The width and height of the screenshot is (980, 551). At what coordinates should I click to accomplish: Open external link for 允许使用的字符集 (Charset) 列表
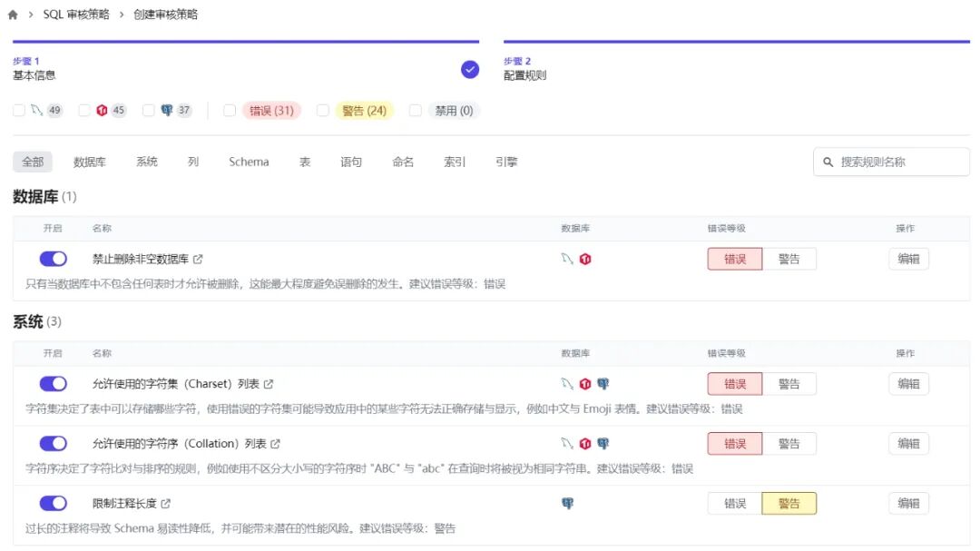269,384
